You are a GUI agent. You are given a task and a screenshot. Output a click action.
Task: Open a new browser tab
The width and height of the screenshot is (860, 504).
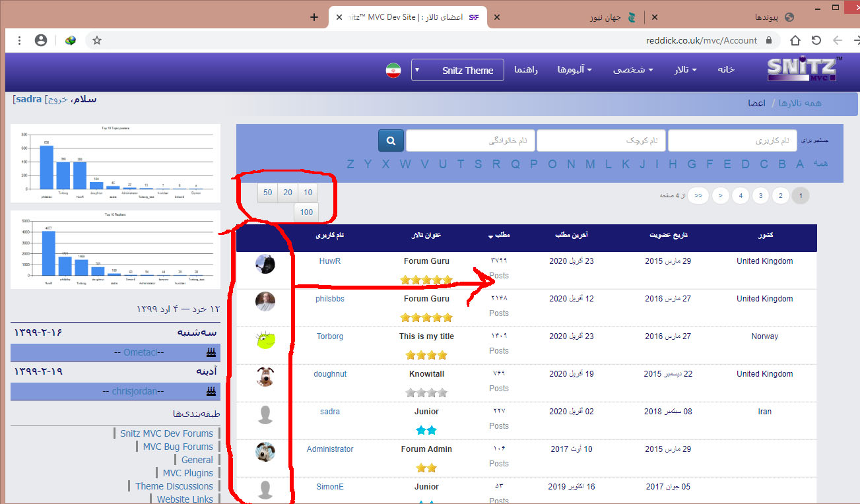314,17
